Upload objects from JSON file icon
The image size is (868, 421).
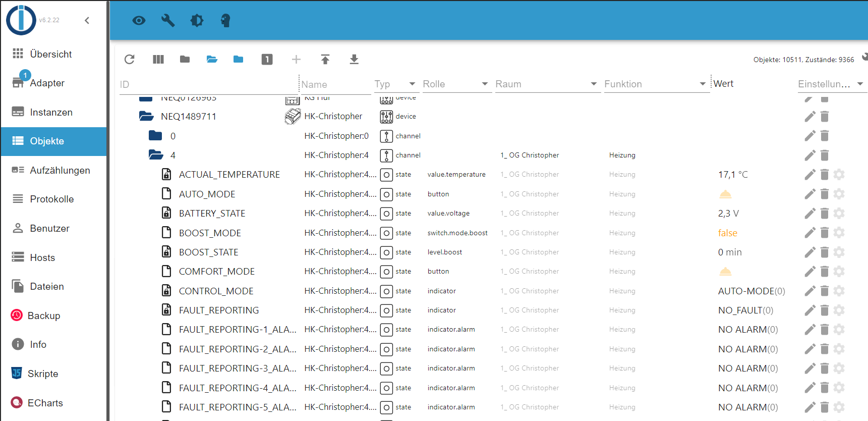pos(325,60)
